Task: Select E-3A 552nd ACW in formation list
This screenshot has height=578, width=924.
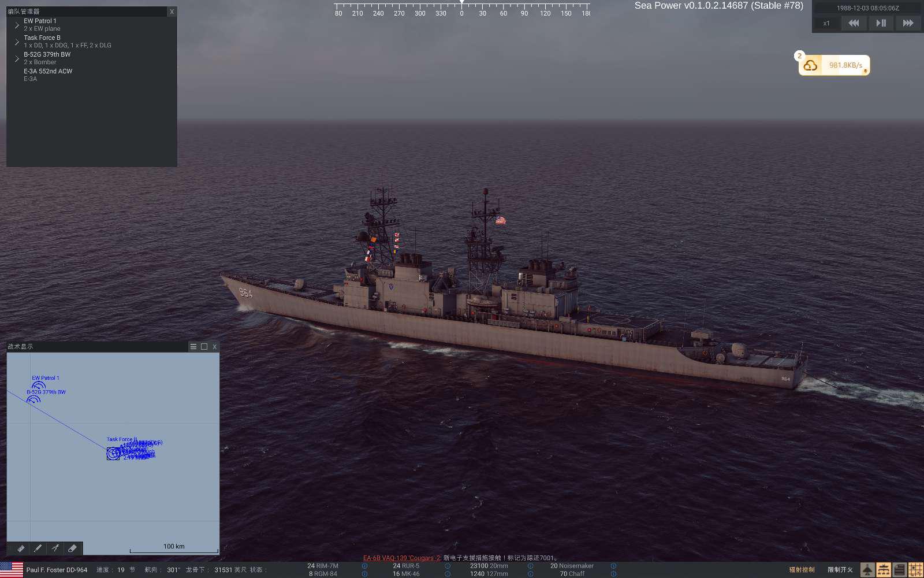Action: pyautogui.click(x=48, y=72)
